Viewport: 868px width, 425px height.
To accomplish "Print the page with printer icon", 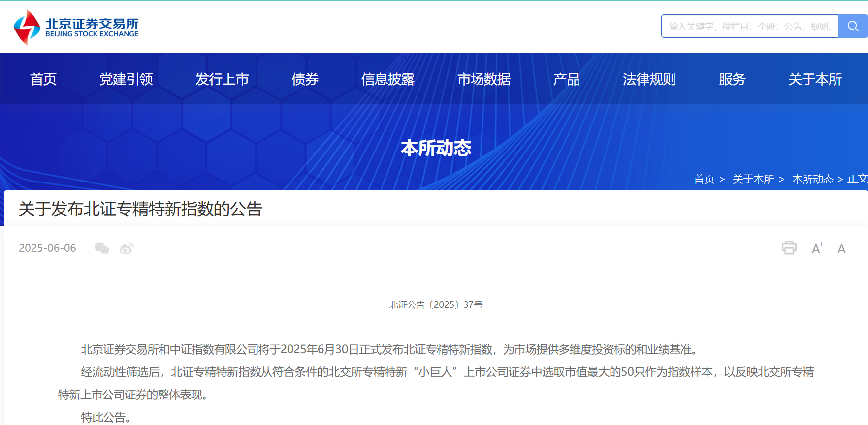I will point(789,248).
